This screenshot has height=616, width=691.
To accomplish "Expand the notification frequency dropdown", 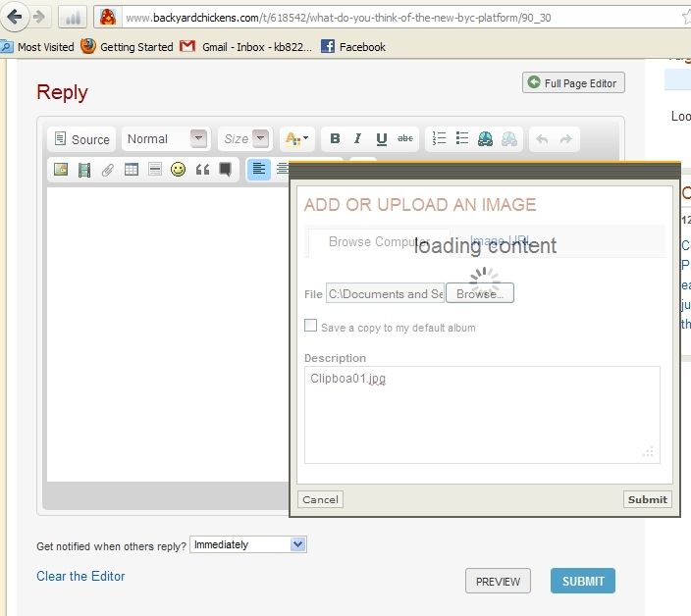I will click(x=249, y=544).
